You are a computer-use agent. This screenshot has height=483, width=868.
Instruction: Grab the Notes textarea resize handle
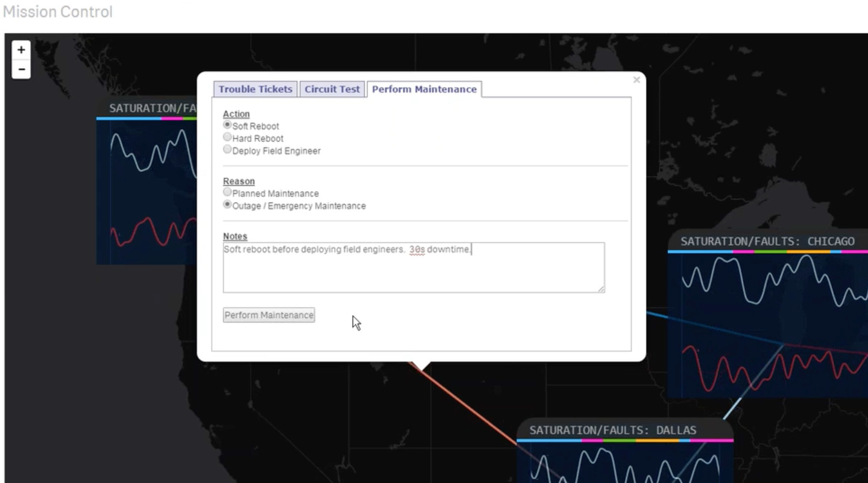click(601, 289)
